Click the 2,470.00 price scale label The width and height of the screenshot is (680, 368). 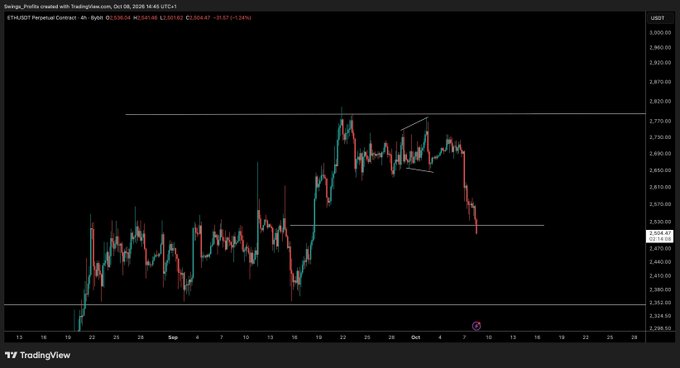point(660,248)
